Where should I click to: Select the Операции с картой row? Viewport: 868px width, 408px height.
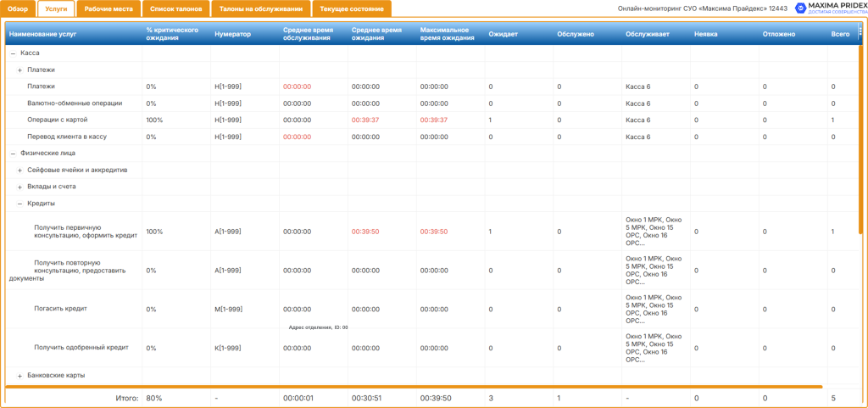(431, 120)
